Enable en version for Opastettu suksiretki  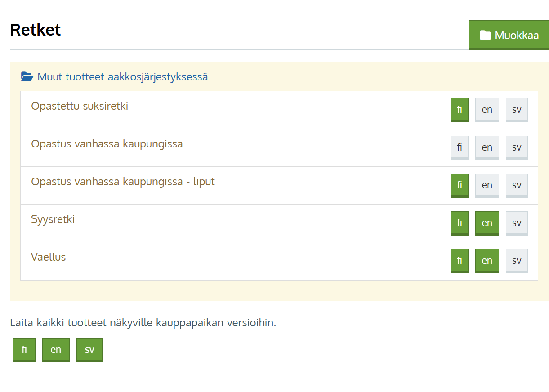click(x=487, y=110)
